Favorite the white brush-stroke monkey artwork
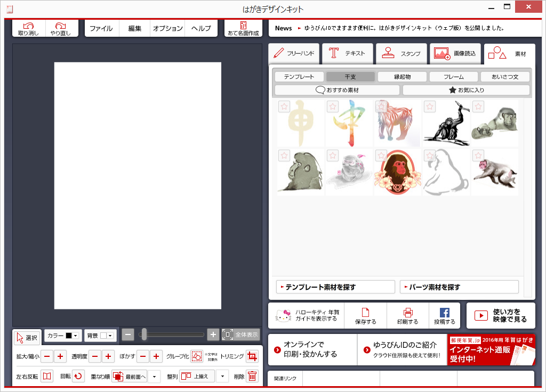 [x=429, y=156]
